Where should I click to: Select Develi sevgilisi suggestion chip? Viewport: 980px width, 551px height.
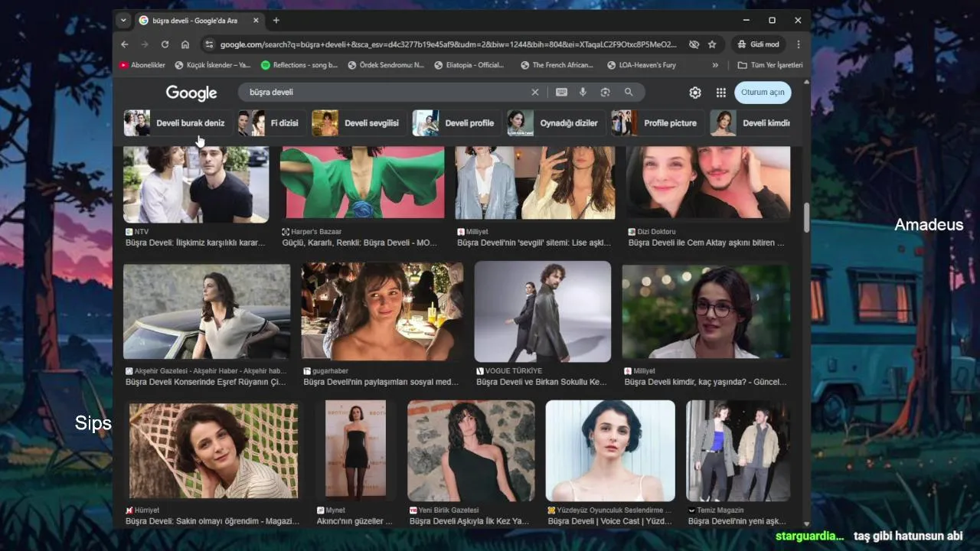point(358,123)
